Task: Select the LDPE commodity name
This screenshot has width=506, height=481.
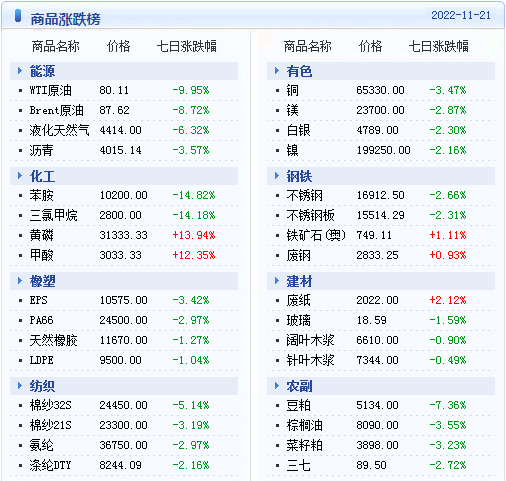Action: point(41,360)
